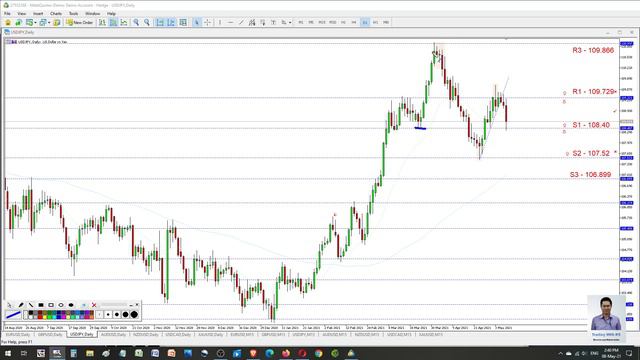Switch to the EURUSD,Daily chart tab

tap(17, 335)
